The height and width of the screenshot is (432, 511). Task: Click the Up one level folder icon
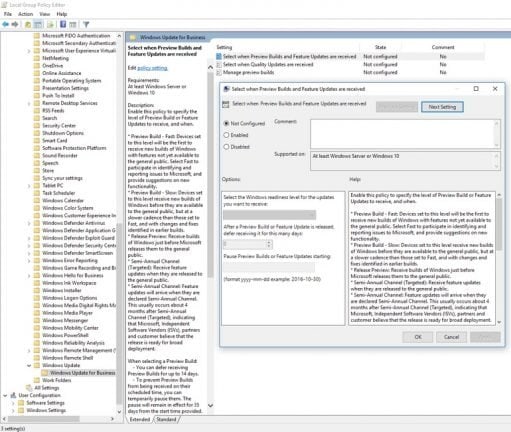28,24
